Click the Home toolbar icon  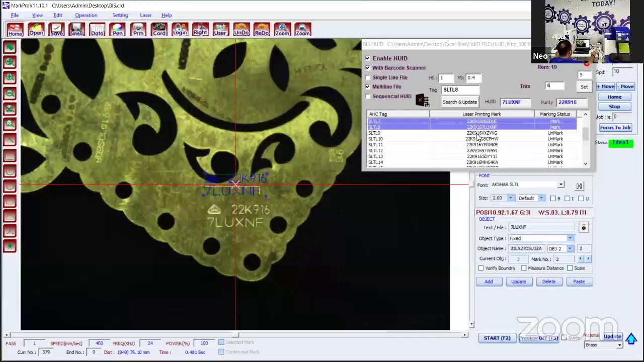click(x=15, y=30)
